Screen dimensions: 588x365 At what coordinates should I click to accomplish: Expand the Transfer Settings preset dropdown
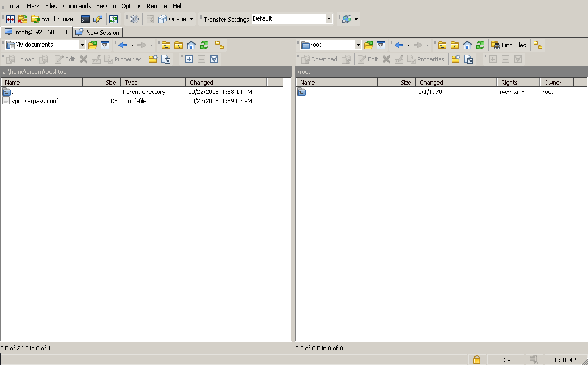(329, 19)
